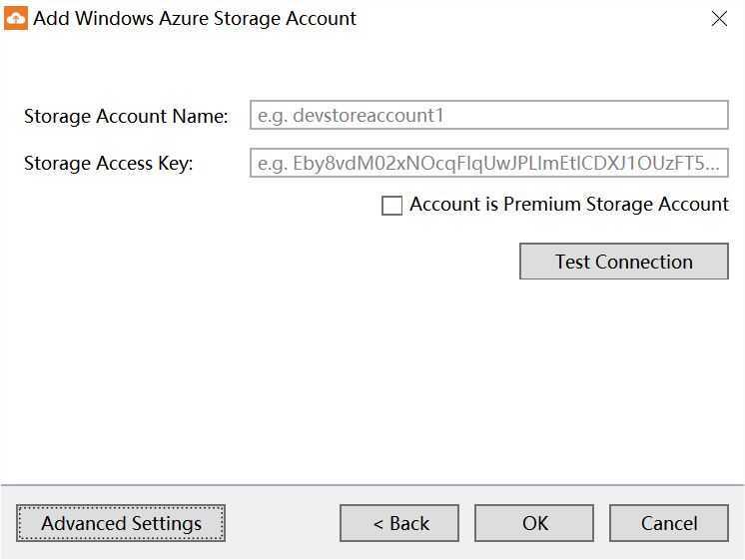Screen dimensions: 745x560
Task: Click the 'Storage Access Key:' label
Action: (x=108, y=164)
